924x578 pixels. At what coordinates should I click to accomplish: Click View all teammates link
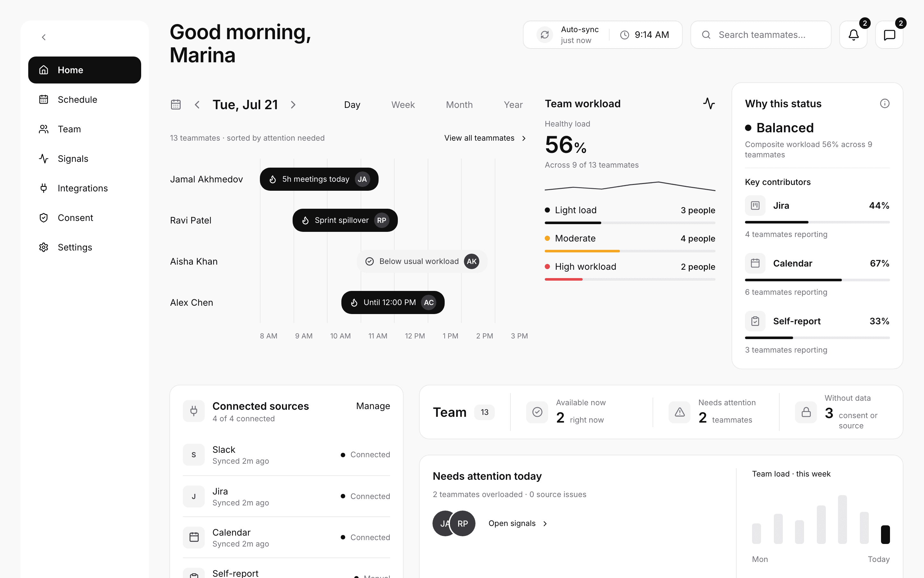point(485,138)
